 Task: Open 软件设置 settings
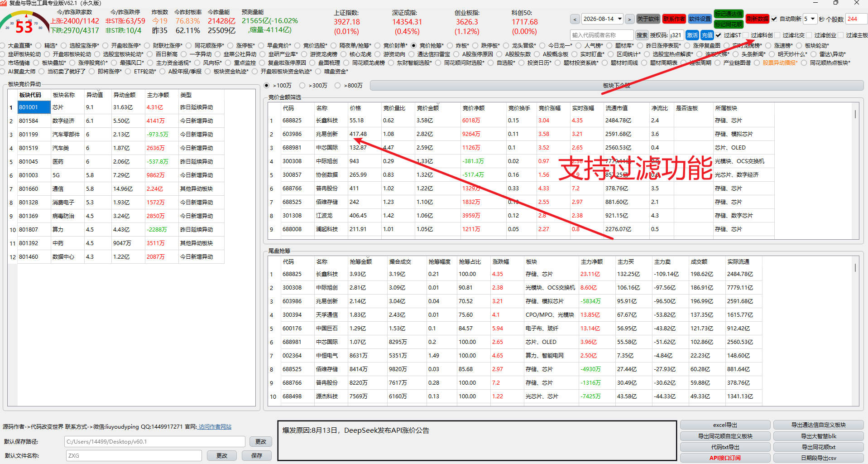pyautogui.click(x=700, y=19)
